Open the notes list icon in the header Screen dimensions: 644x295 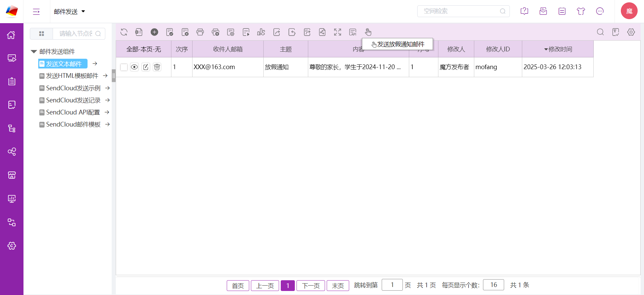562,11
